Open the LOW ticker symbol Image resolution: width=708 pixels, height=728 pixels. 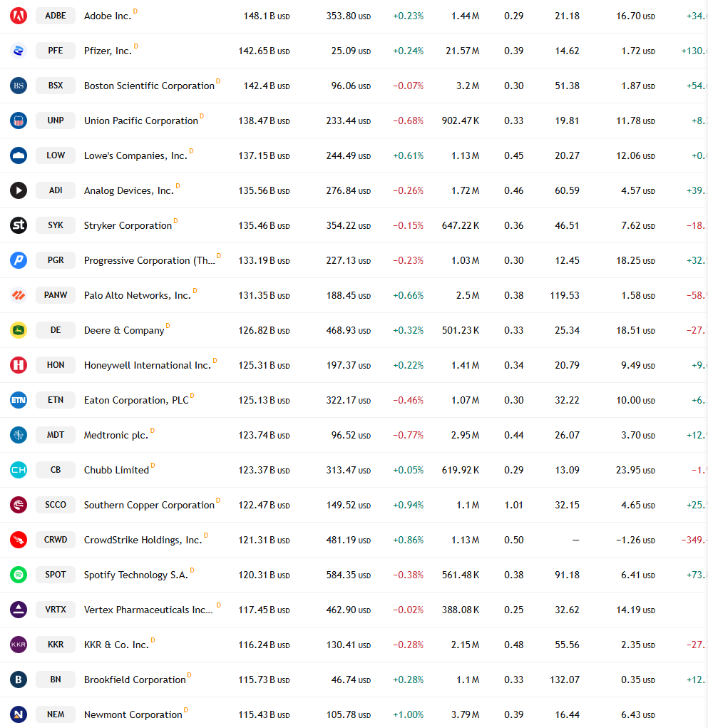56,155
